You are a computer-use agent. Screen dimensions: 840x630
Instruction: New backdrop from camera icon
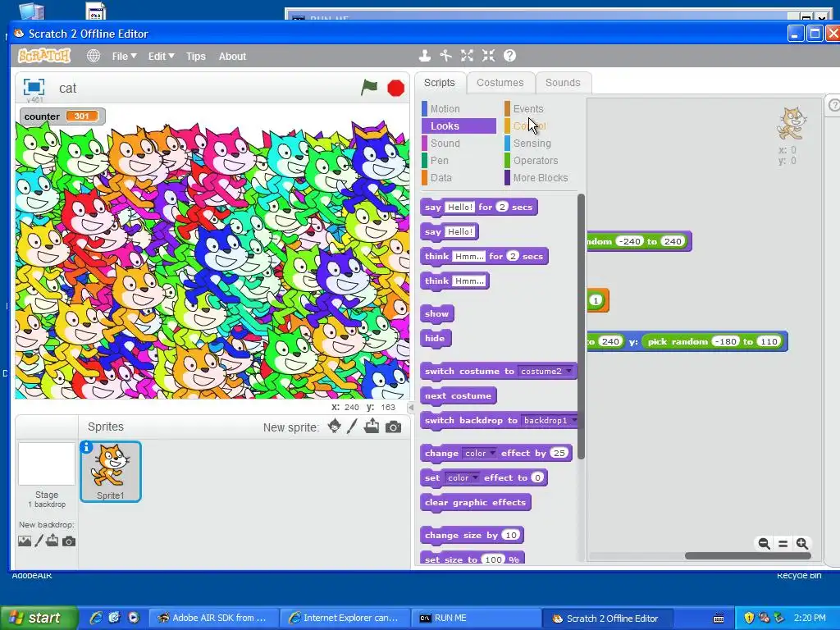pos(69,541)
